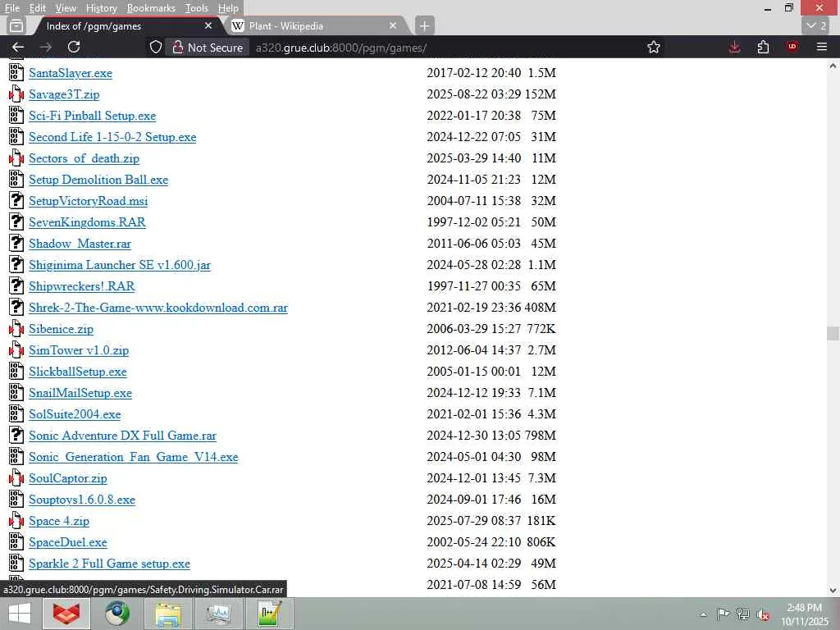Click the SolSuite2004.exe link
This screenshot has height=630, width=840.
(x=75, y=414)
